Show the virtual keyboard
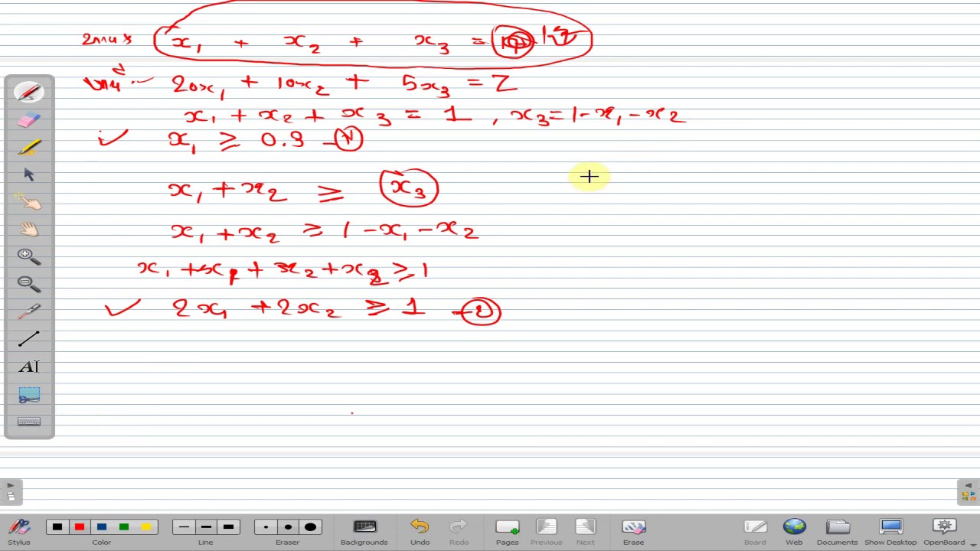This screenshot has width=980, height=551. 29,421
